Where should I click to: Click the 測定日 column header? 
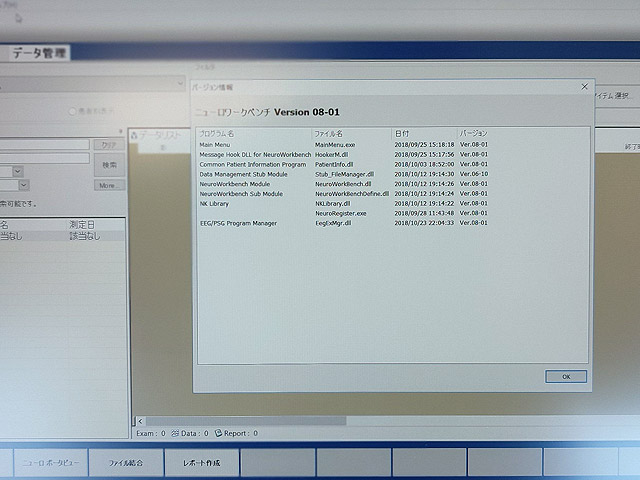coord(82,225)
